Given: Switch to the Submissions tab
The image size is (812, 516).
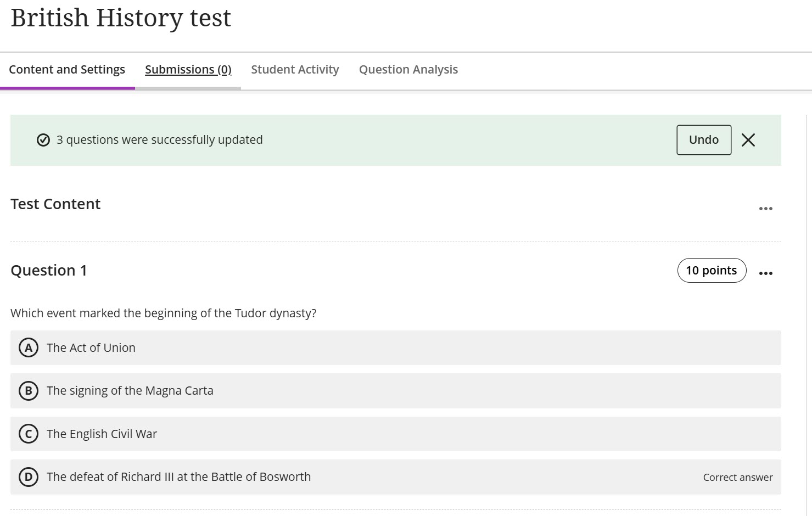Looking at the screenshot, I should pos(188,69).
